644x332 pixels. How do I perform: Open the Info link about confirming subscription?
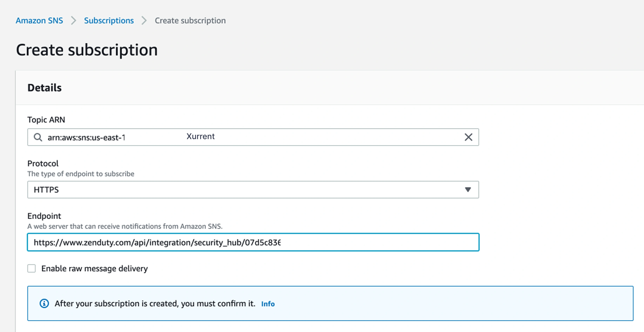tap(268, 304)
